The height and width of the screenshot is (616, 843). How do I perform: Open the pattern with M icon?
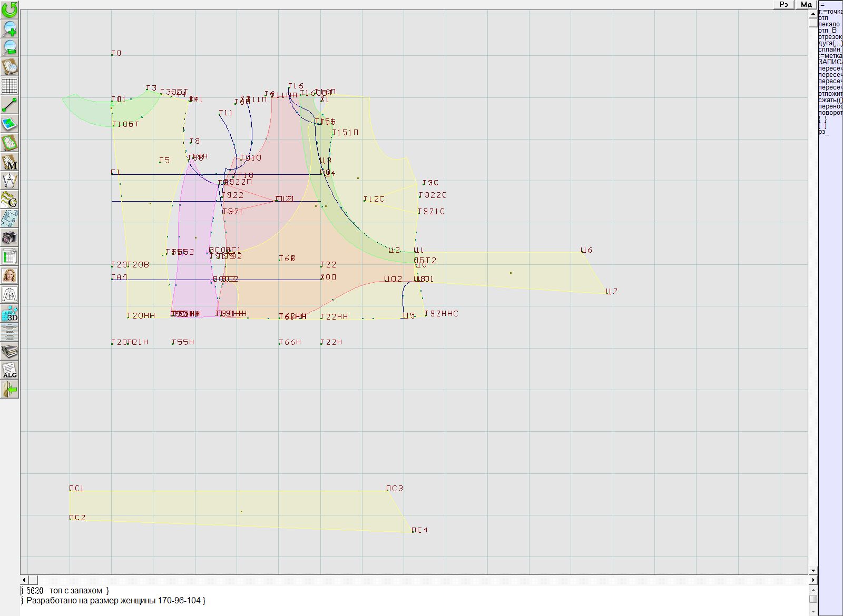click(x=9, y=162)
